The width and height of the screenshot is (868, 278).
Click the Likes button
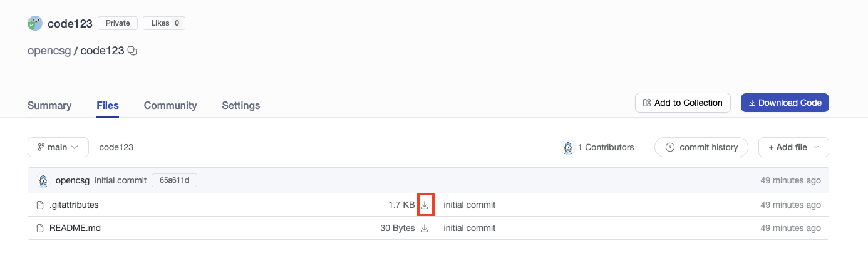164,23
